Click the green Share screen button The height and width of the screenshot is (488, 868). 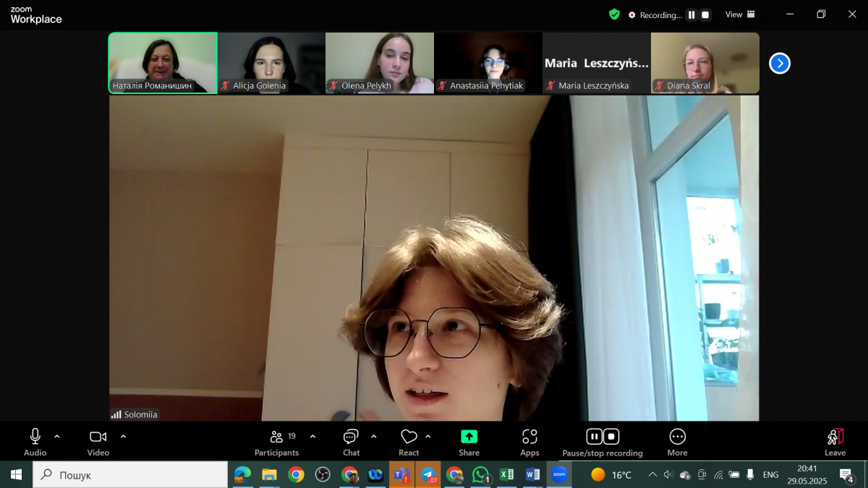click(469, 441)
